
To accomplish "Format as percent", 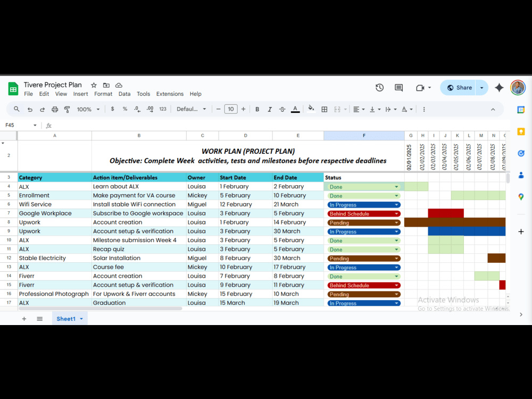I will coord(125,109).
